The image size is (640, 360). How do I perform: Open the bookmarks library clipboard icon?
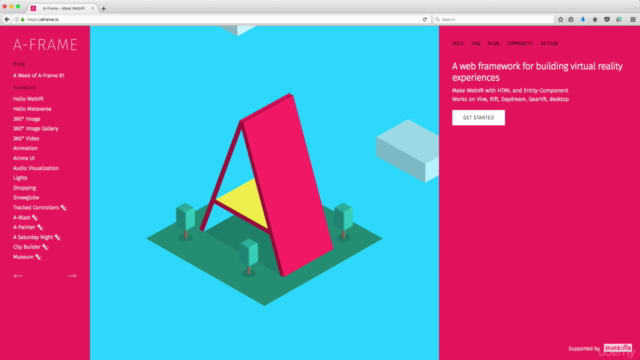coord(571,19)
